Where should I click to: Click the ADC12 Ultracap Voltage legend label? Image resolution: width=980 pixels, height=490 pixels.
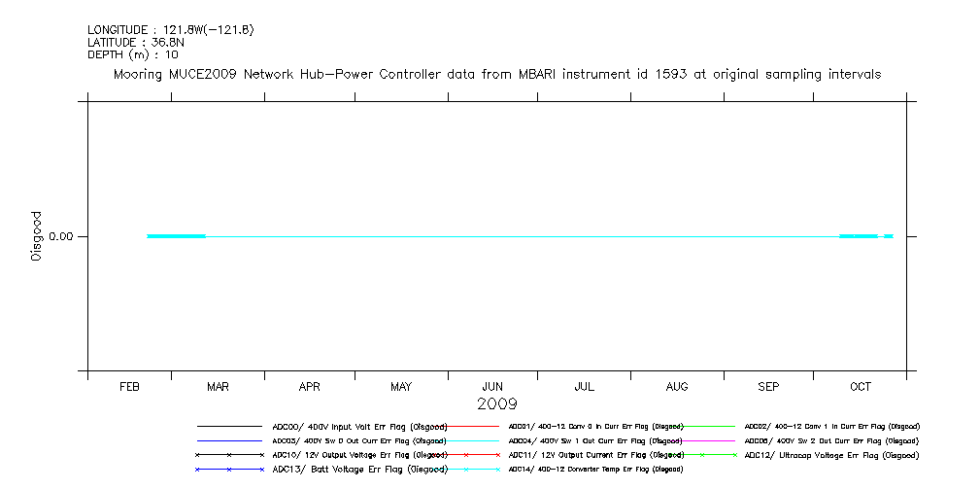[831, 455]
